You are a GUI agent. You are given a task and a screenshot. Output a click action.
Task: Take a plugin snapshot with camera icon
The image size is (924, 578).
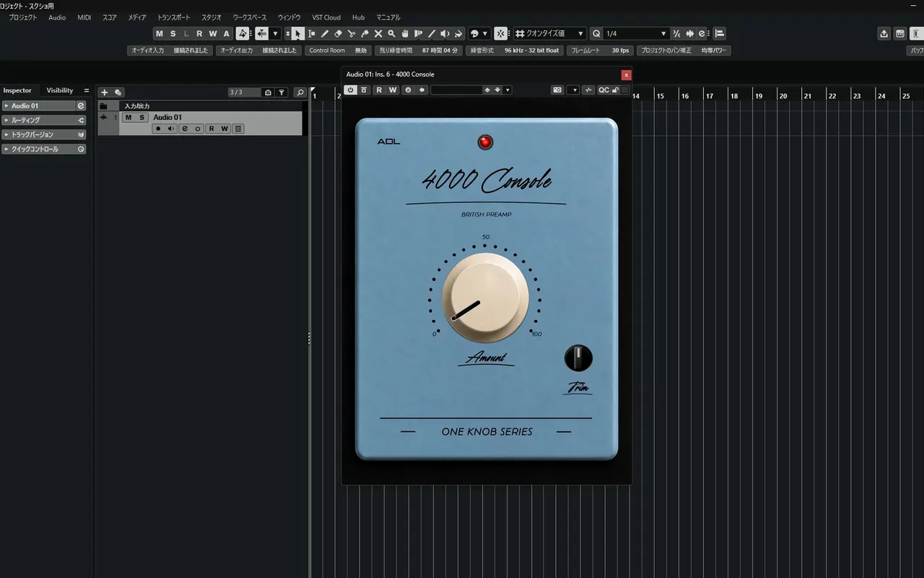(x=557, y=90)
